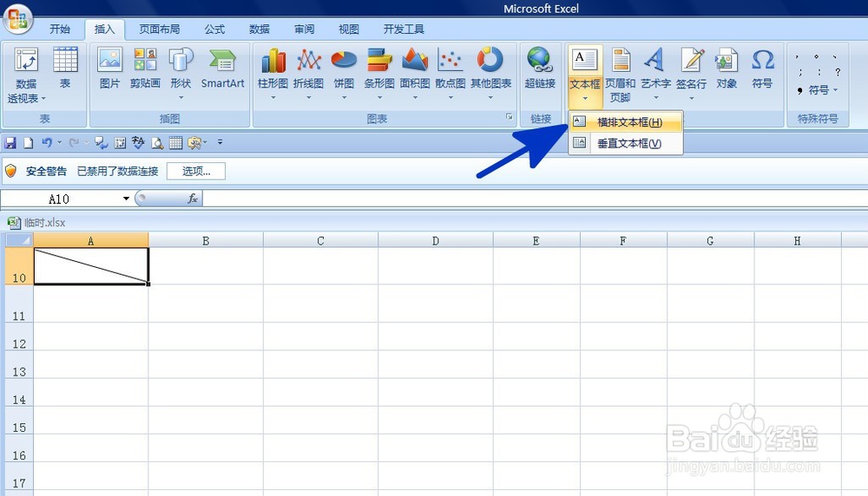
Task: Click the grid table icon in quick toolbar
Action: (x=175, y=143)
